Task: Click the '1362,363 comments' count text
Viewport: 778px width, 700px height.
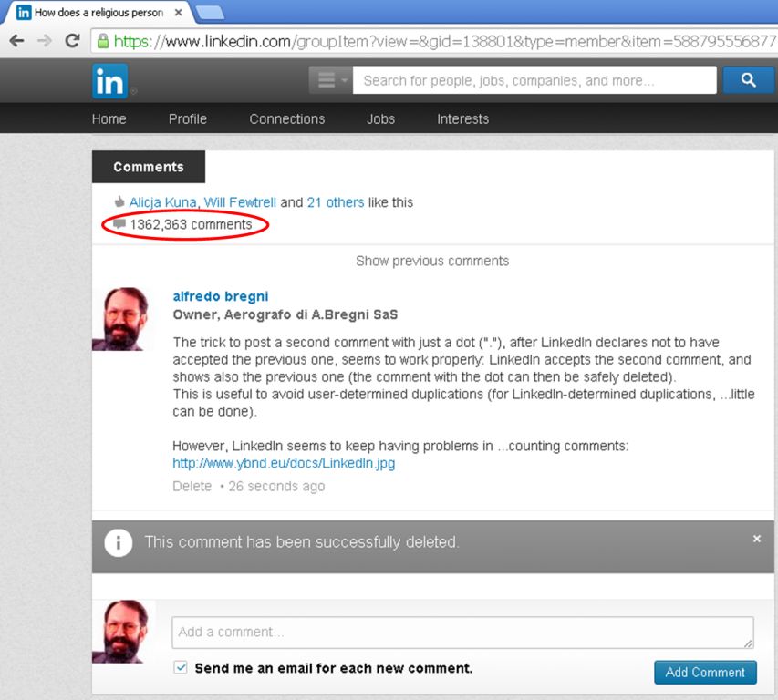Action: click(x=191, y=224)
